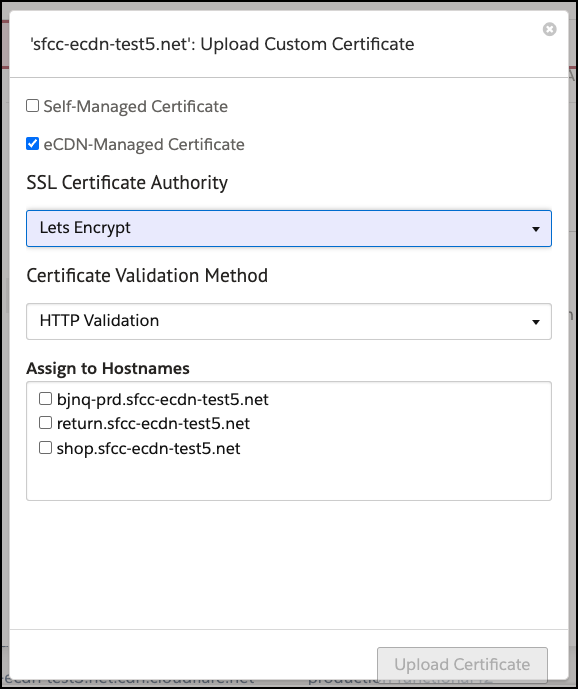
Task: Click the Assign to Hostnames heading
Action: pos(108,368)
